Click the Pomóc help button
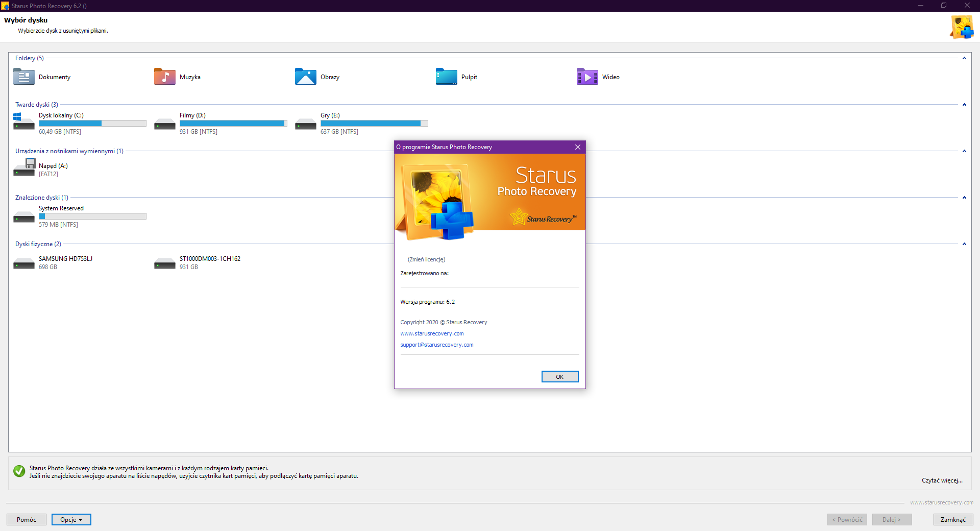980x531 pixels. [27, 519]
